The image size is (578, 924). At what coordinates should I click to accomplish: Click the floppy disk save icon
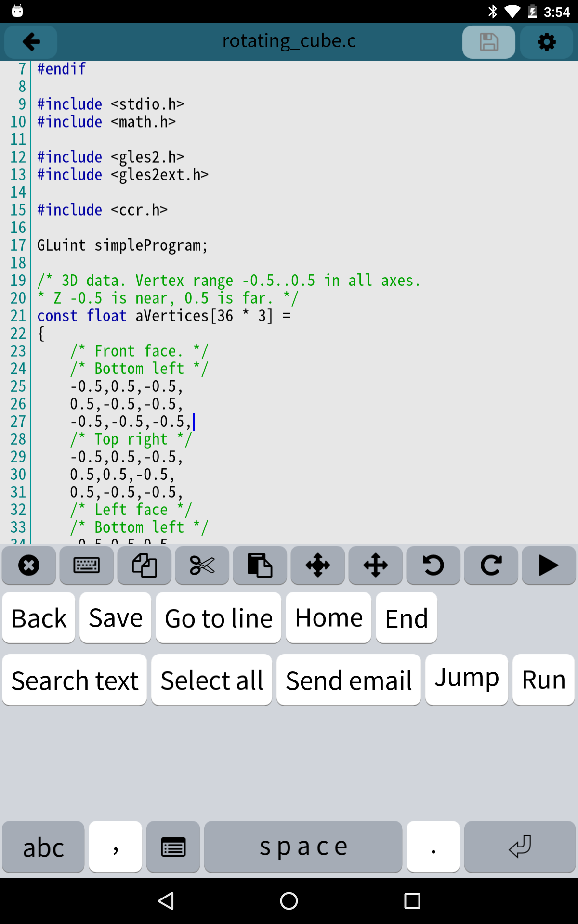click(488, 42)
